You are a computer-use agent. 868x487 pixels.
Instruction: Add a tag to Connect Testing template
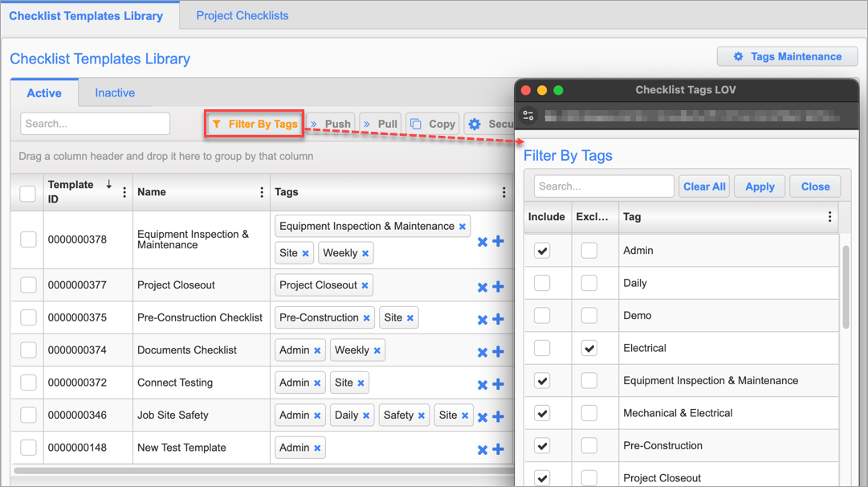click(498, 384)
